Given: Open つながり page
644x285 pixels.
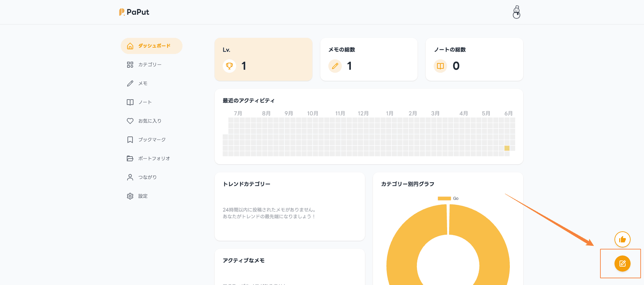Looking at the screenshot, I should pos(147,177).
